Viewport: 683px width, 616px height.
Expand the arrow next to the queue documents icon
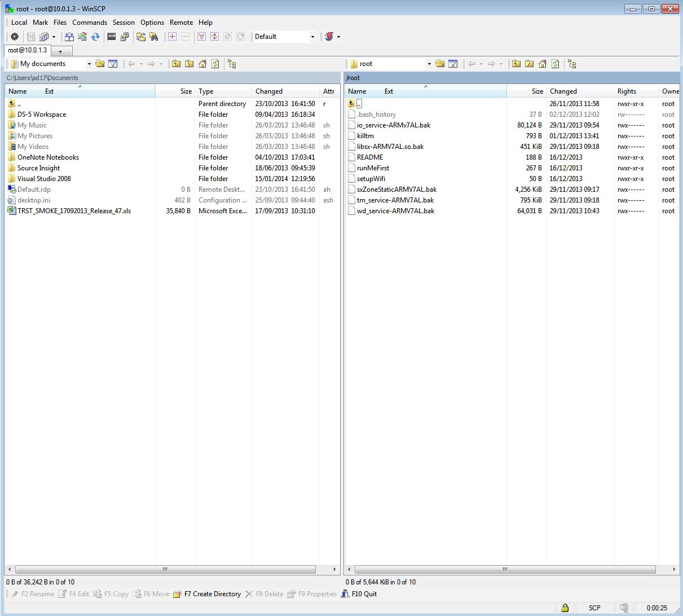click(54, 37)
